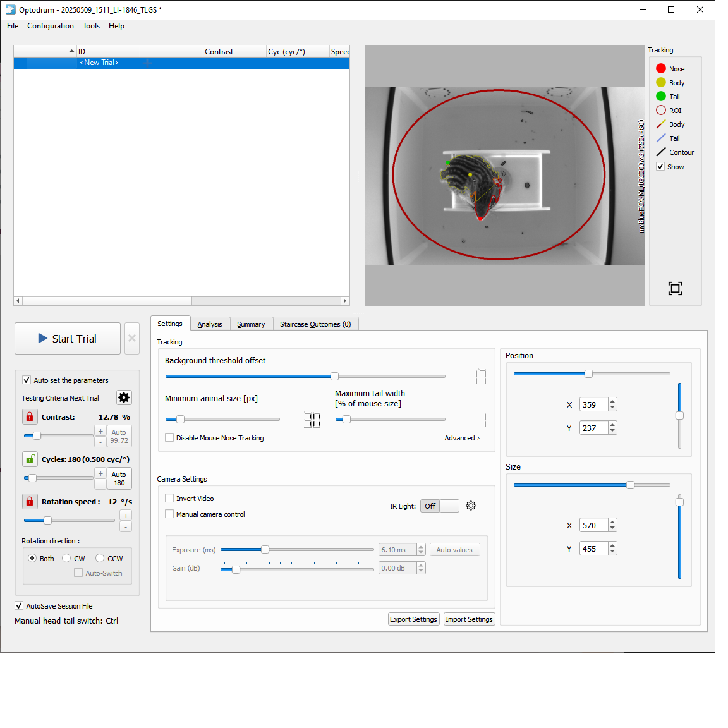Select CW rotation direction

[x=66, y=558]
